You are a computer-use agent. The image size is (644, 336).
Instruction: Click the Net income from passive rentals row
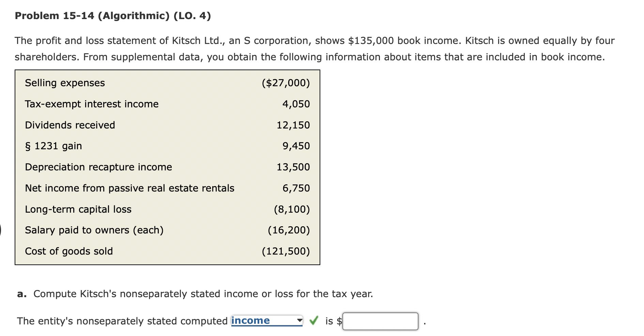[x=129, y=188]
